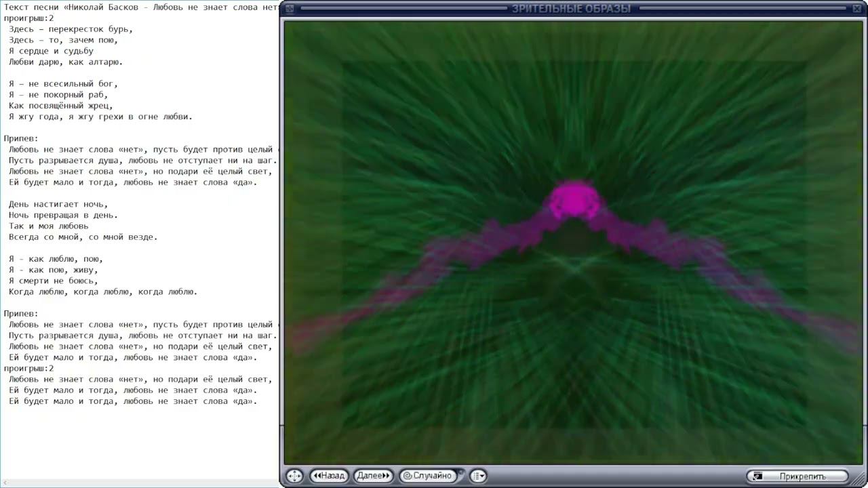Click the line «Я - как люблю, пою,»
Viewport: 868px width, 488px height.
coord(56,259)
